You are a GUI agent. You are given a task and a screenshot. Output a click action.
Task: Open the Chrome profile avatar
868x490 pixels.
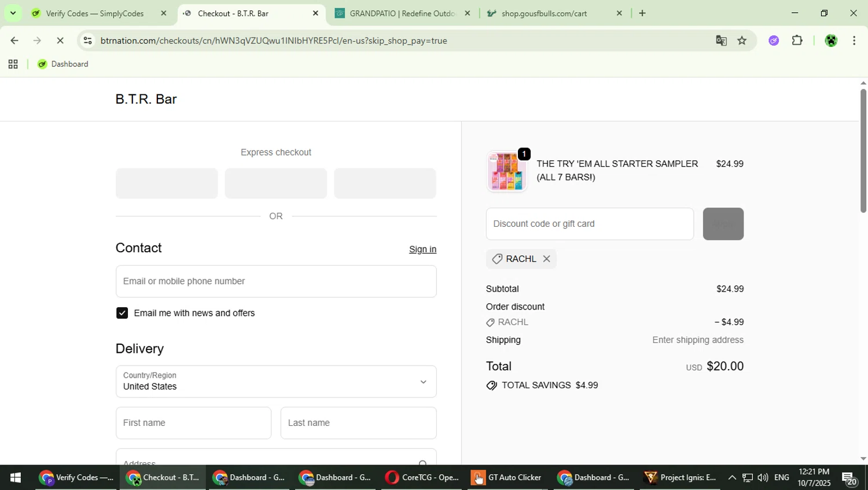(831, 40)
